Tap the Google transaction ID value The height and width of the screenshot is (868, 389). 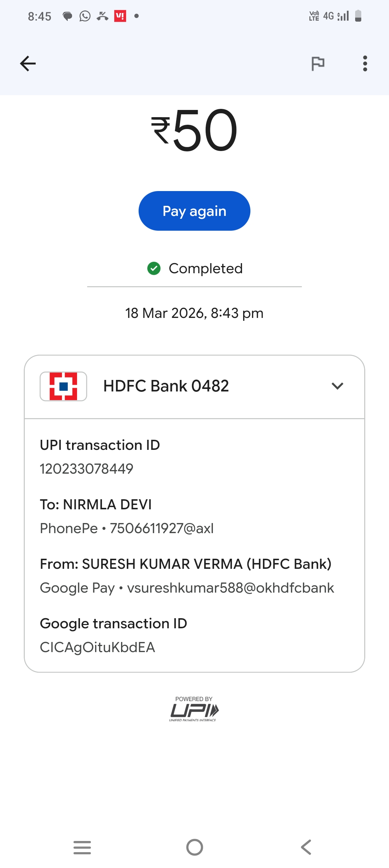pos(97,647)
